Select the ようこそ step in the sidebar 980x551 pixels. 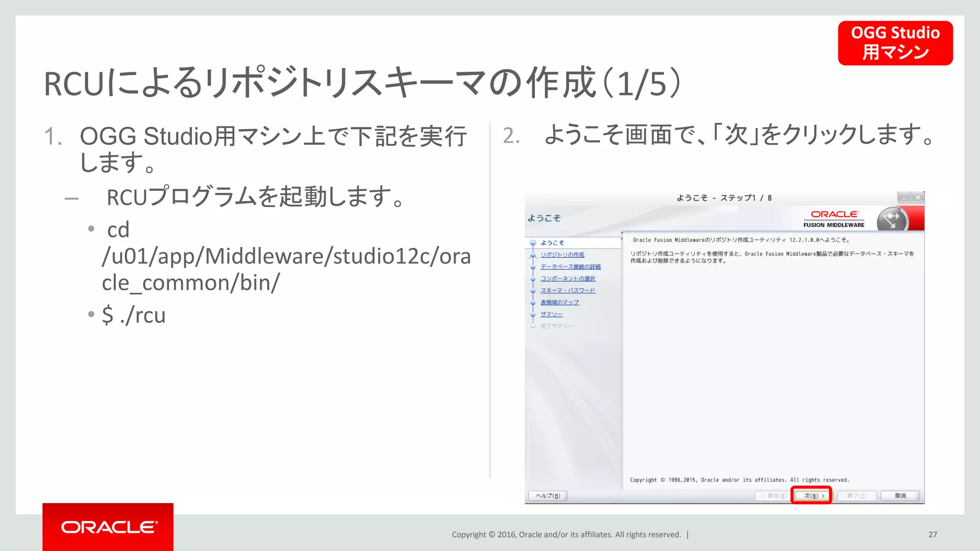(552, 243)
